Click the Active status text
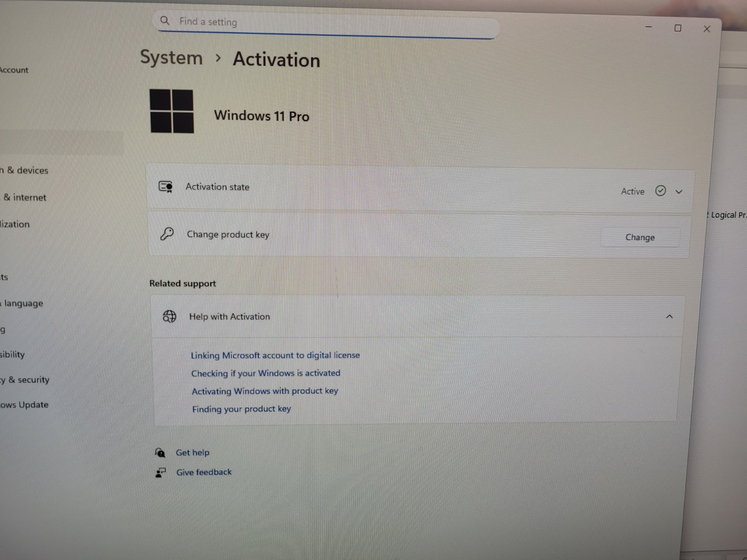The height and width of the screenshot is (560, 747). pyautogui.click(x=633, y=191)
